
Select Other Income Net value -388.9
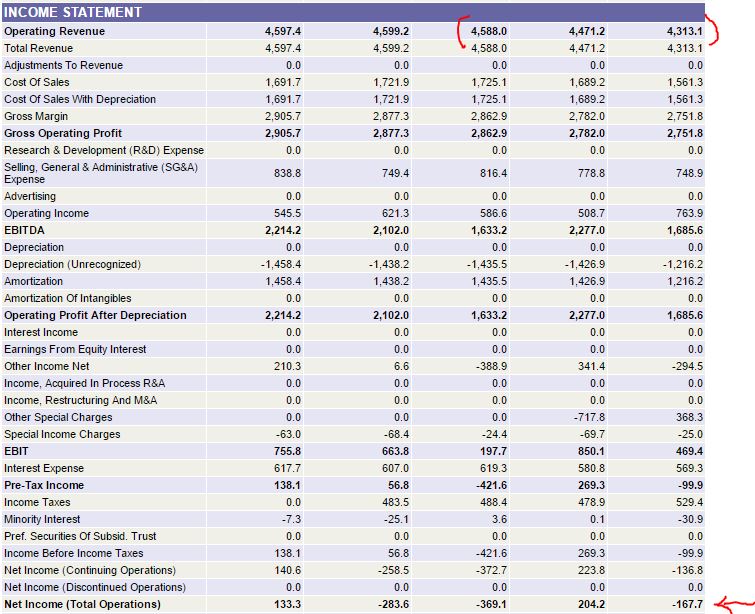tap(491, 366)
